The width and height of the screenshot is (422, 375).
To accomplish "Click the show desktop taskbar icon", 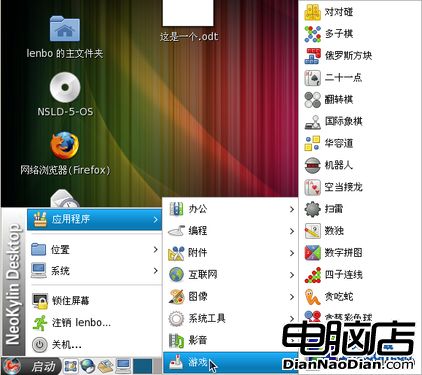I will (x=71, y=366).
